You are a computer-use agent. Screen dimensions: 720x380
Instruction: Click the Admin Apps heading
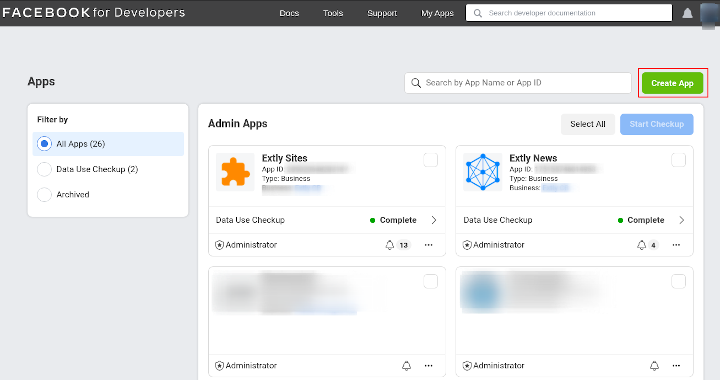pyautogui.click(x=237, y=123)
